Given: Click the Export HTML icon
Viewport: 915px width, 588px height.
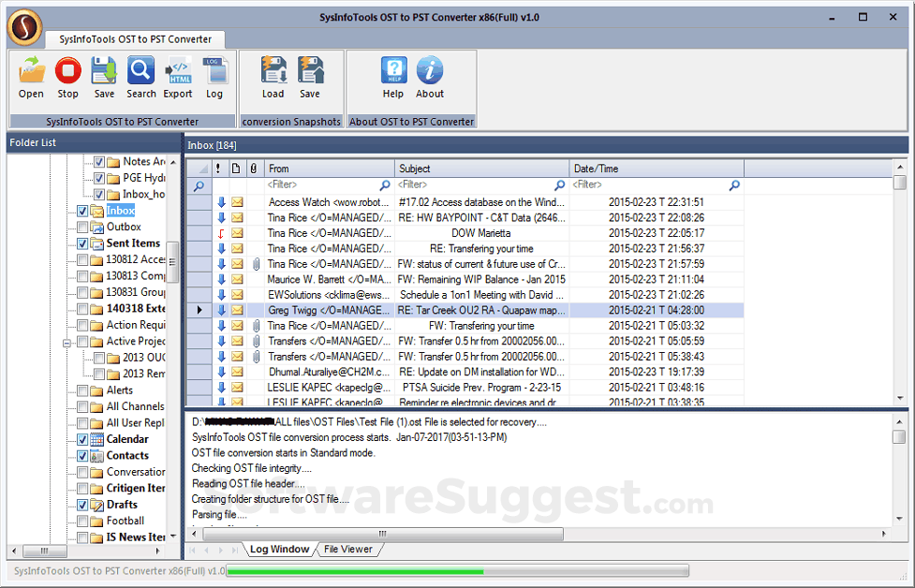Looking at the screenshot, I should (178, 70).
